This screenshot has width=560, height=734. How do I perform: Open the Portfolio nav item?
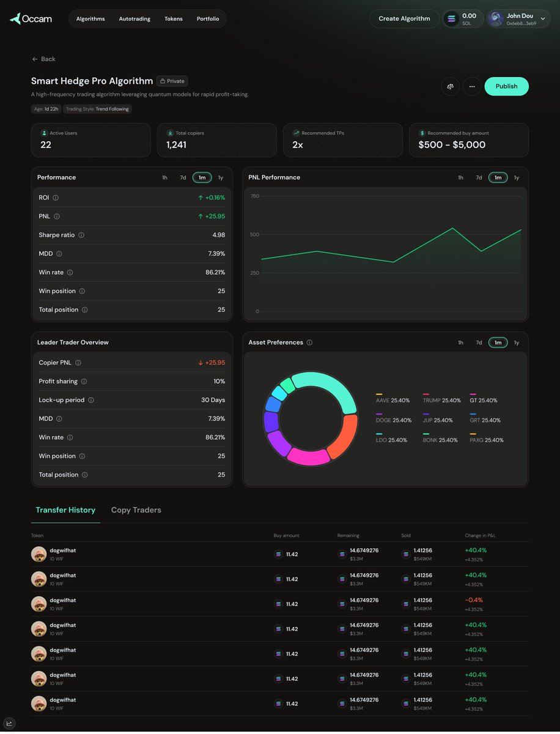(208, 19)
